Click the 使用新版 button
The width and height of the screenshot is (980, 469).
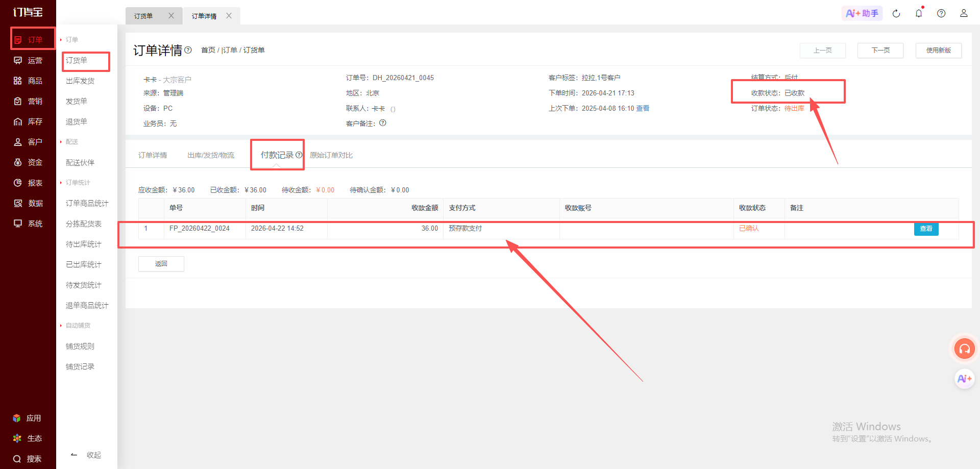coord(939,50)
